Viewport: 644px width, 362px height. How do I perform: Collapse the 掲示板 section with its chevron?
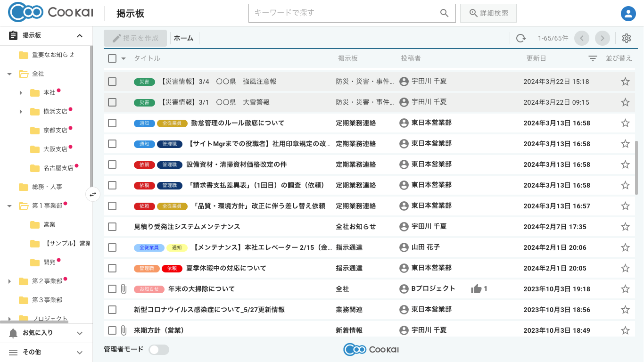click(x=79, y=36)
